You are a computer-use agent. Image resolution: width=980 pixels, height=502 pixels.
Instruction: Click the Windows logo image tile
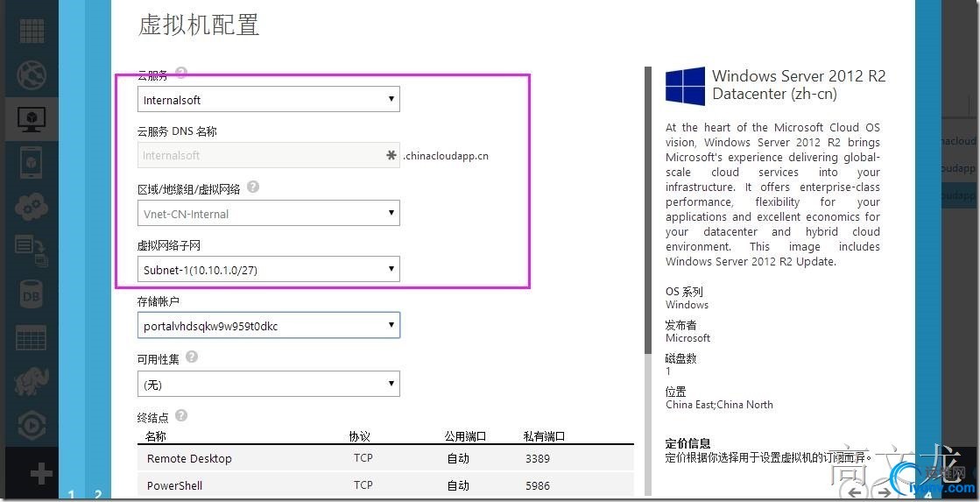tap(685, 86)
